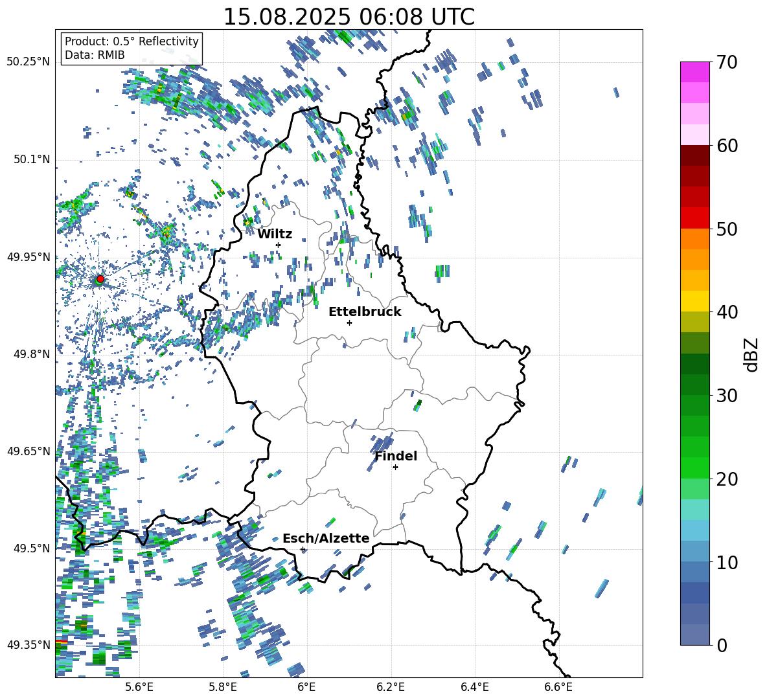Click the colorbar 40 tick label

click(x=726, y=312)
